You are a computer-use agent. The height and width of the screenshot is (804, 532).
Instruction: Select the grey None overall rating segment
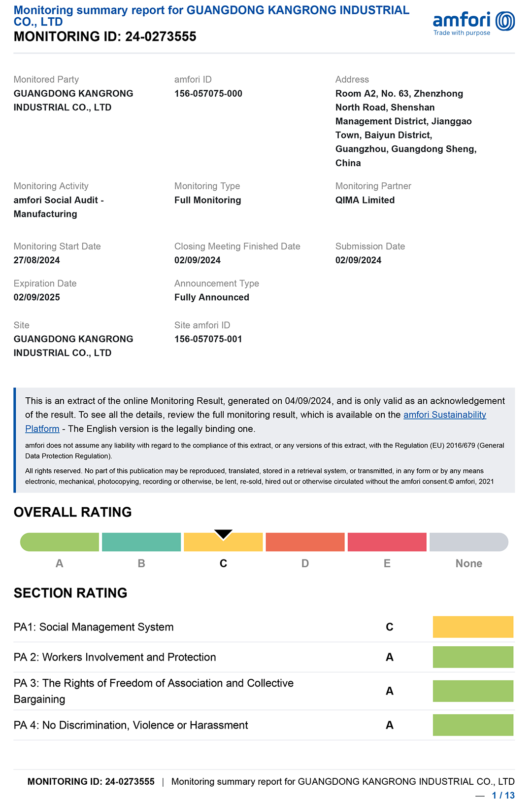(469, 542)
